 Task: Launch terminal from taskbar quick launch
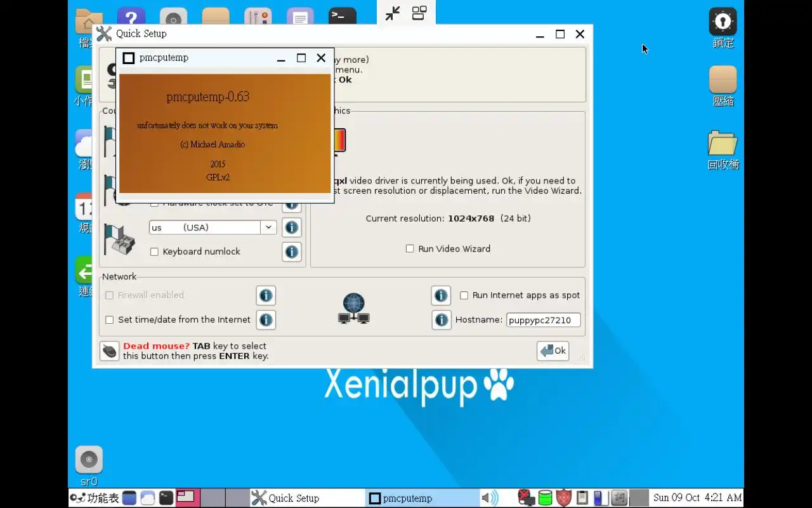pyautogui.click(x=166, y=498)
